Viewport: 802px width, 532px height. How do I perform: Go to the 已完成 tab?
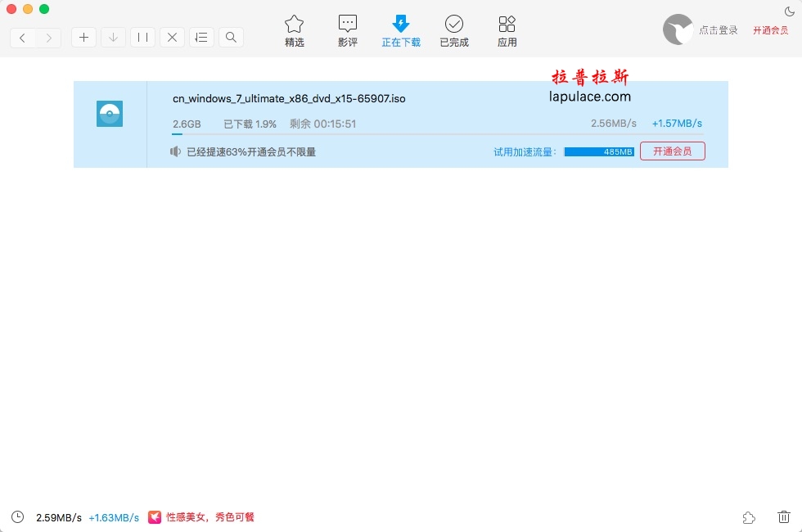coord(454,31)
